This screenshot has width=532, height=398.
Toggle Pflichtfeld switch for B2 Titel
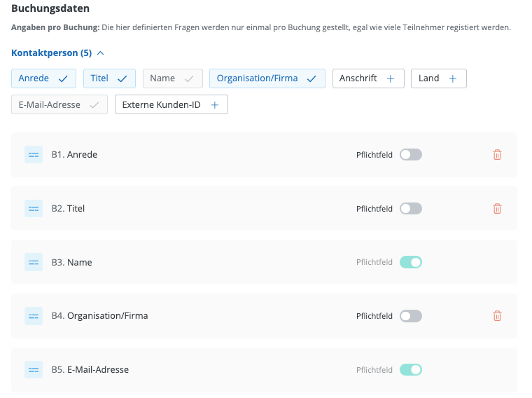(411, 208)
